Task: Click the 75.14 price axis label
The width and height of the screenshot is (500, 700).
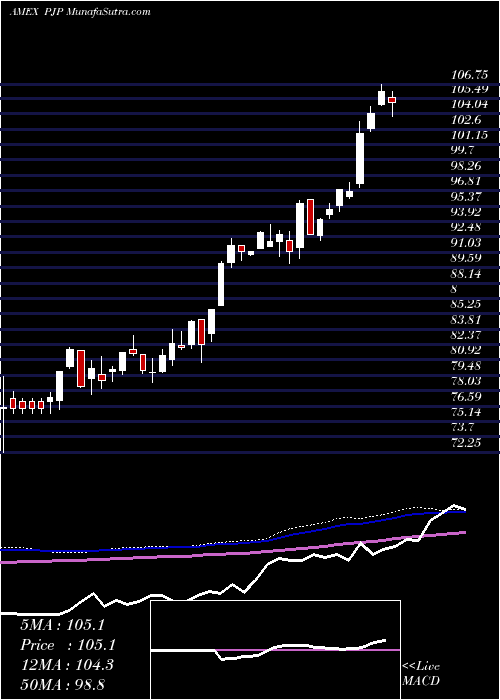Action: (466, 412)
